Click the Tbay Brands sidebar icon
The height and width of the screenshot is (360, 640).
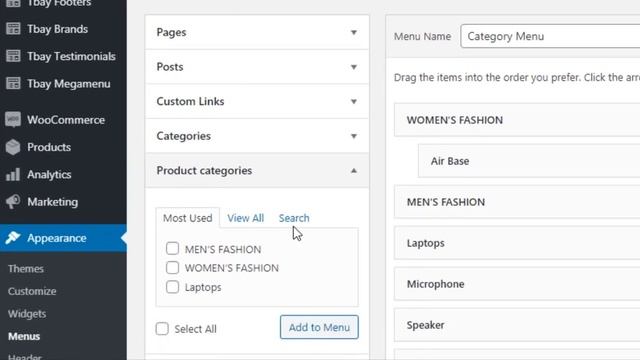click(x=13, y=29)
